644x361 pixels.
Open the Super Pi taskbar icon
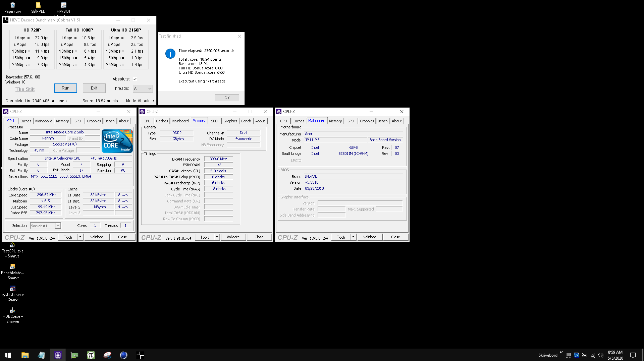[91, 355]
